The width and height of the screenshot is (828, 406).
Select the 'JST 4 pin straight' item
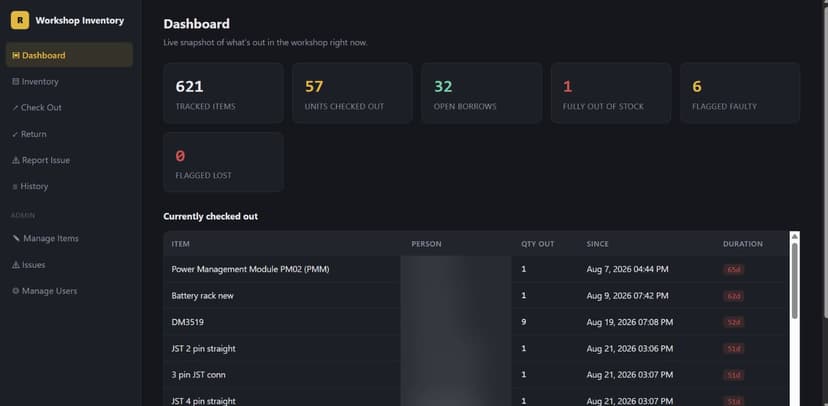click(203, 401)
